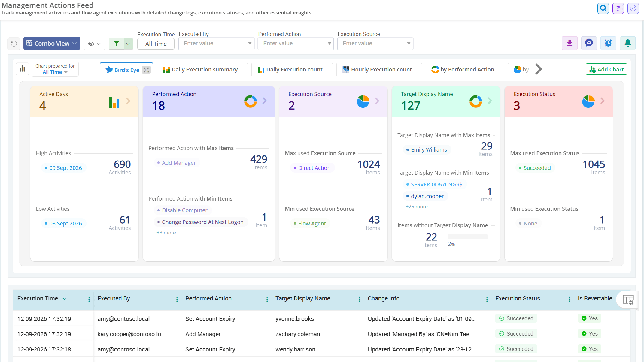Click the Active Days bar chart icon
The width and height of the screenshot is (644, 362).
coord(114,102)
